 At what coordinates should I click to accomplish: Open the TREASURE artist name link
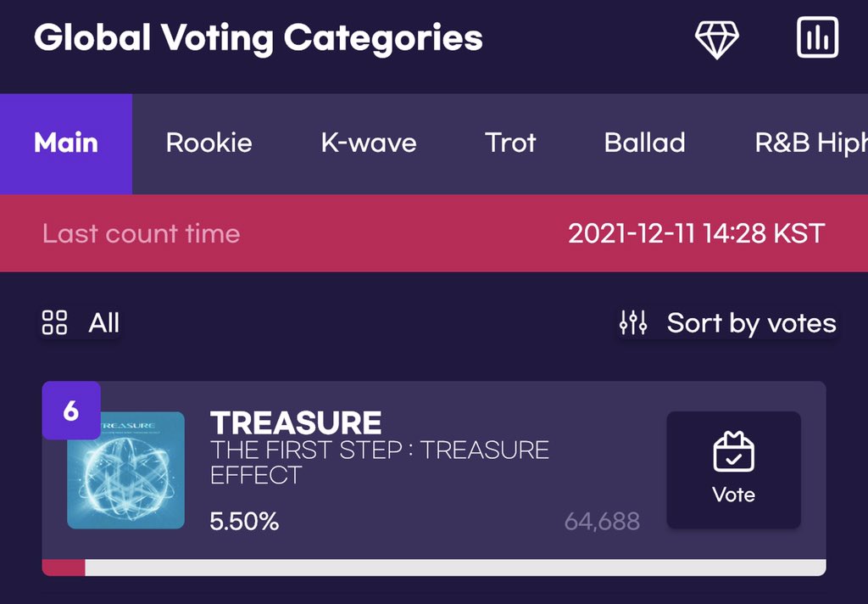point(296,422)
